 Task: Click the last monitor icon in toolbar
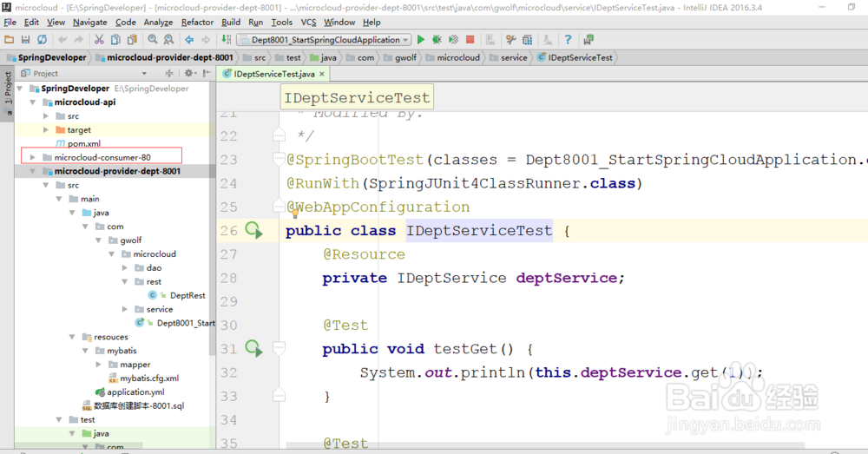[589, 40]
